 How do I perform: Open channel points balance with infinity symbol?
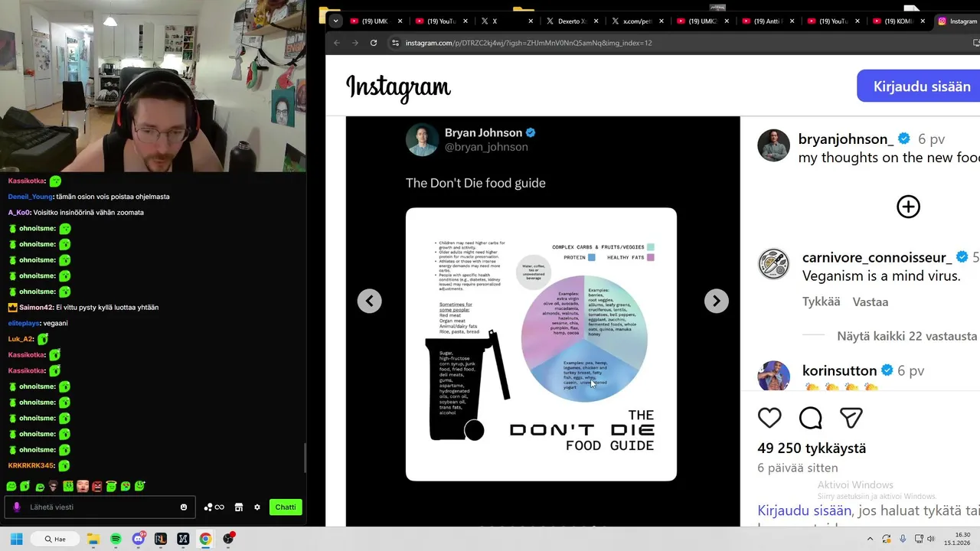point(214,507)
